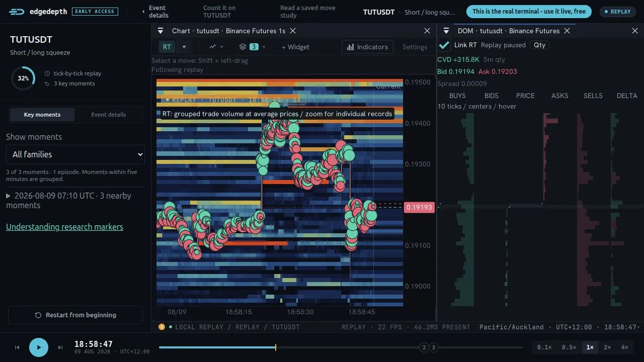Image resolution: width=644 pixels, height=362 pixels.
Task: Jump to timeline marker 2
Action: click(x=424, y=347)
